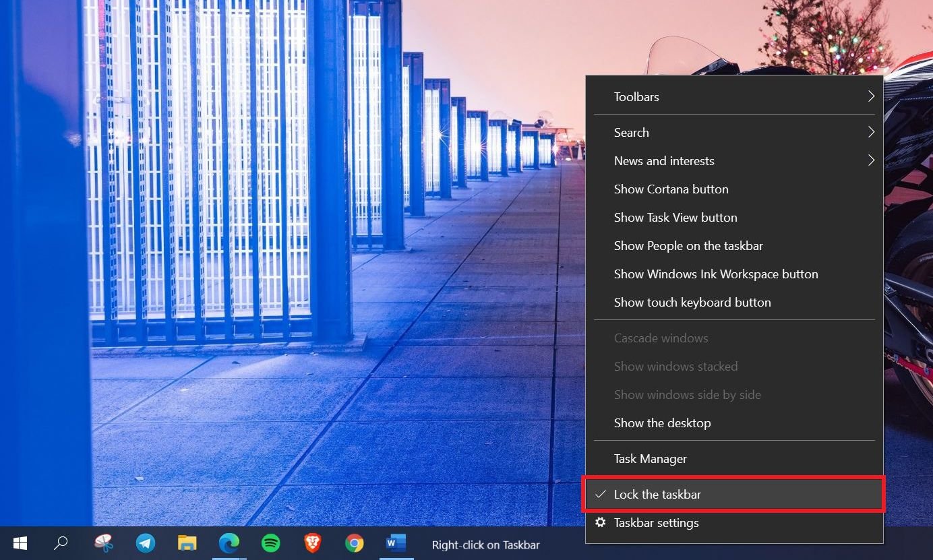Open Google Chrome from the taskbar
Screen dimensions: 933x560
pos(354,543)
